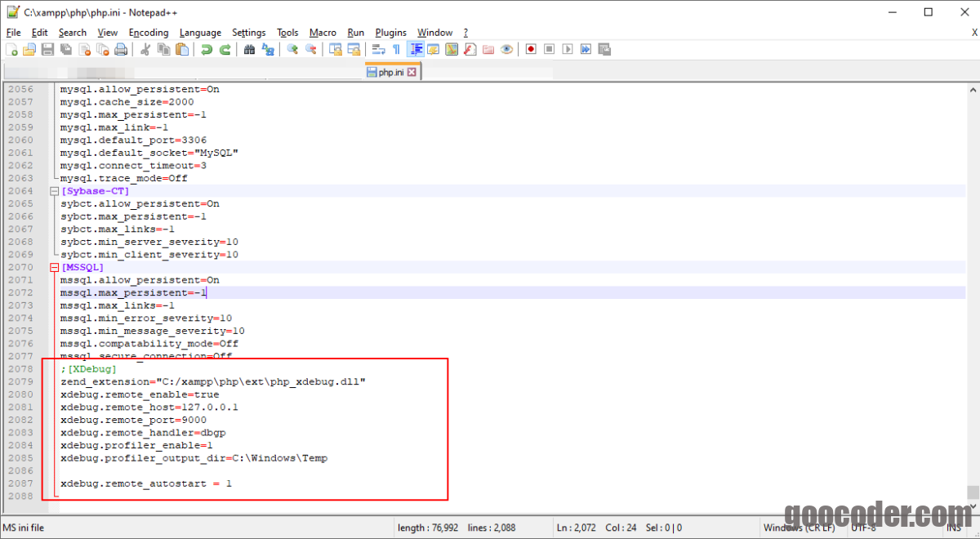Click the vertical scrollbar up arrow

[973, 88]
